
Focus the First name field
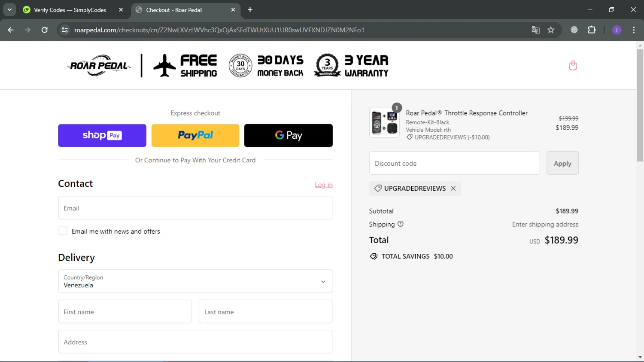click(x=125, y=312)
